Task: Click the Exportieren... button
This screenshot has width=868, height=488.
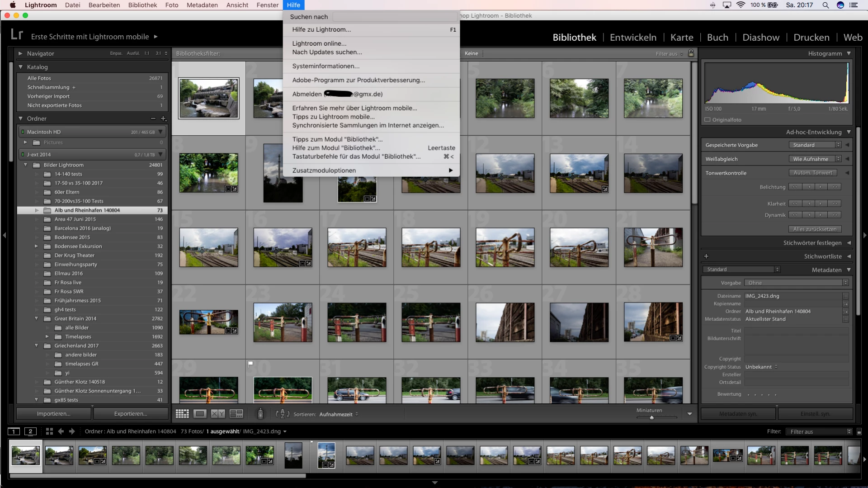Action: pos(131,414)
